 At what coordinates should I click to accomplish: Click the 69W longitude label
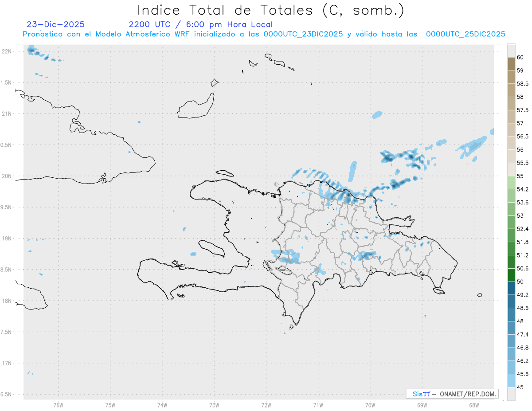pos(422,405)
